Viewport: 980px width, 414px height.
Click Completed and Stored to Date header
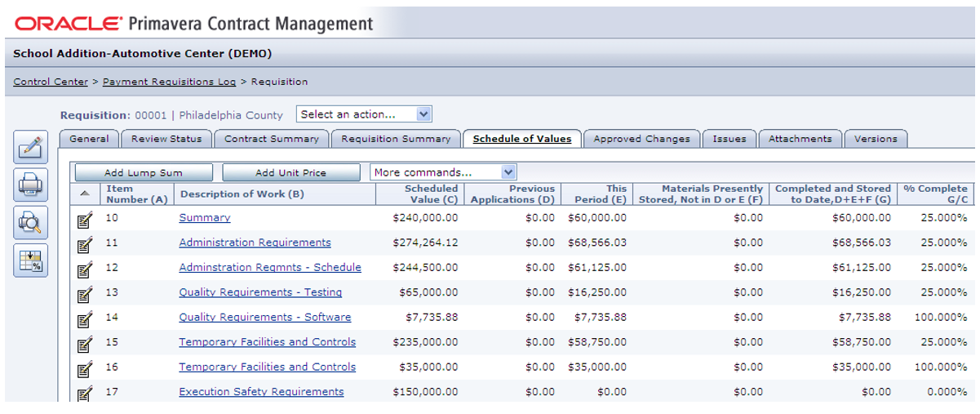(x=832, y=194)
